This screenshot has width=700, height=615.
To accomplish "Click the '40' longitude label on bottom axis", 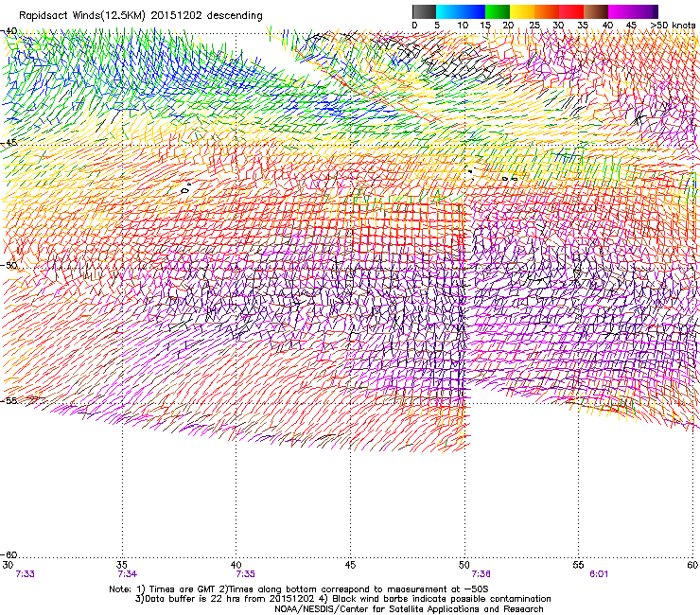I will click(236, 565).
